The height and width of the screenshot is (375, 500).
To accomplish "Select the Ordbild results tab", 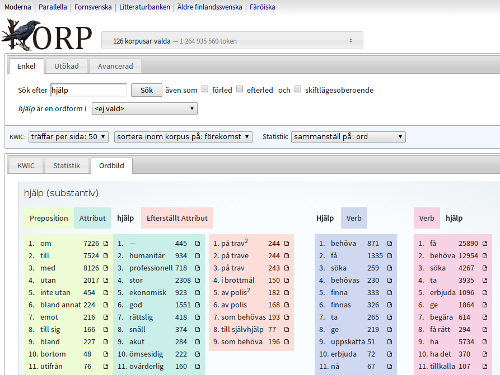I will 112,165.
